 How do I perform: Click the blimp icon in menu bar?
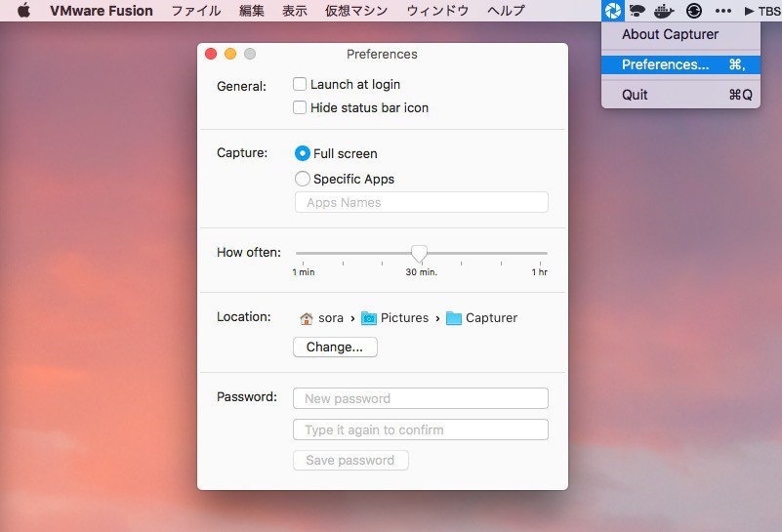tap(638, 11)
